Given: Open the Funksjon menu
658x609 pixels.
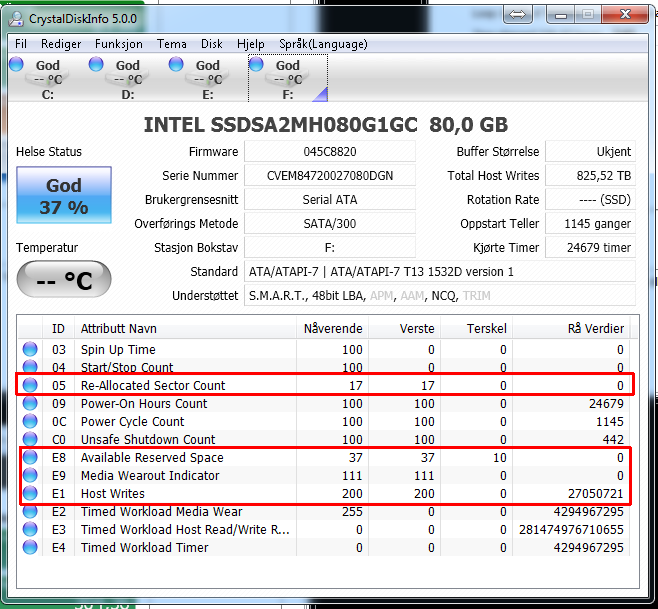Looking at the screenshot, I should 119,44.
